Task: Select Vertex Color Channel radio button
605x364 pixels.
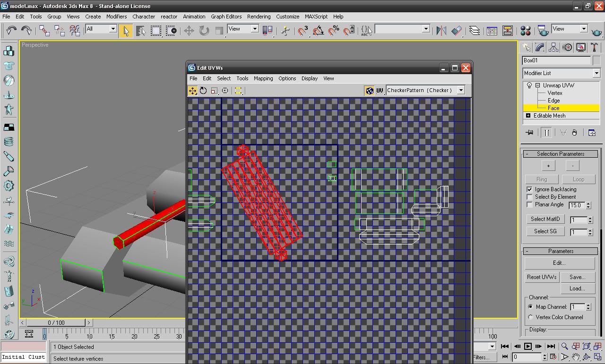Action: 530,317
